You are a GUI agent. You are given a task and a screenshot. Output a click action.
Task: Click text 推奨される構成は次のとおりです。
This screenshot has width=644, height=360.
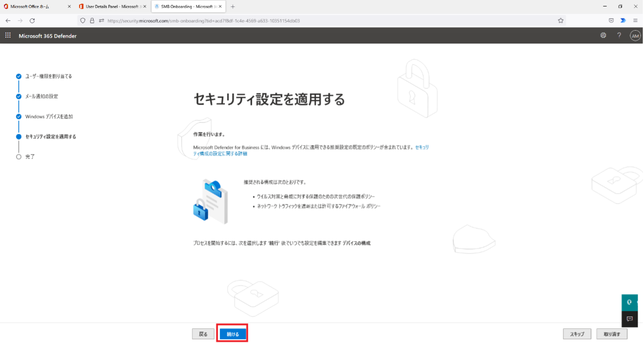coord(275,182)
